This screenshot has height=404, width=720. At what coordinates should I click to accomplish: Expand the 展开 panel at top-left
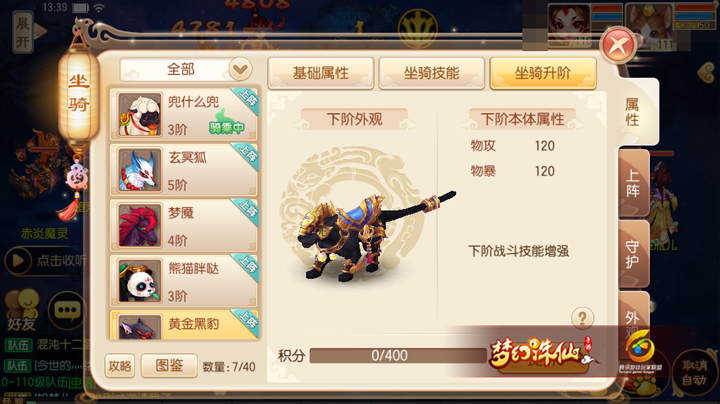click(x=23, y=32)
